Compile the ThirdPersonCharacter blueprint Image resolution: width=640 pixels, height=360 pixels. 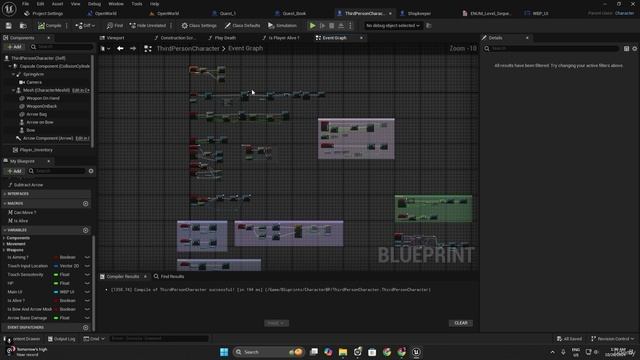(49, 26)
